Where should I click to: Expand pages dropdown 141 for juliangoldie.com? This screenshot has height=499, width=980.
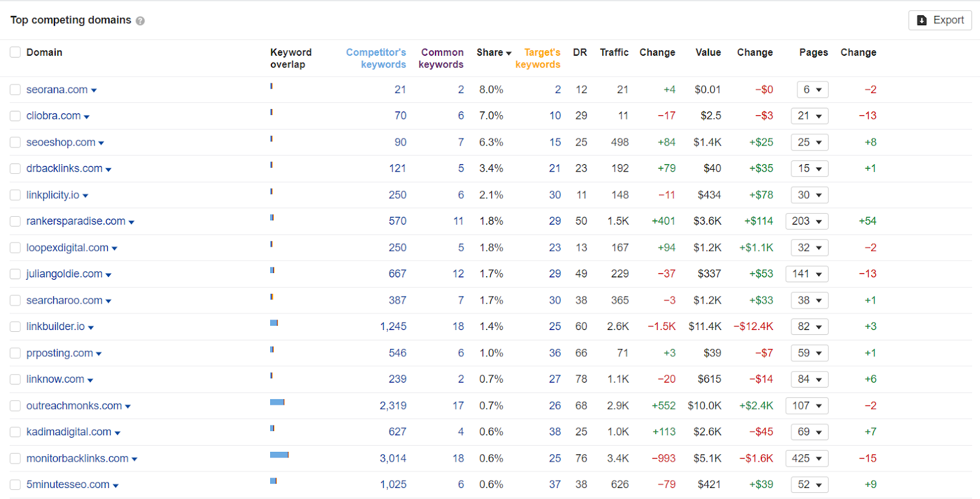[807, 274]
